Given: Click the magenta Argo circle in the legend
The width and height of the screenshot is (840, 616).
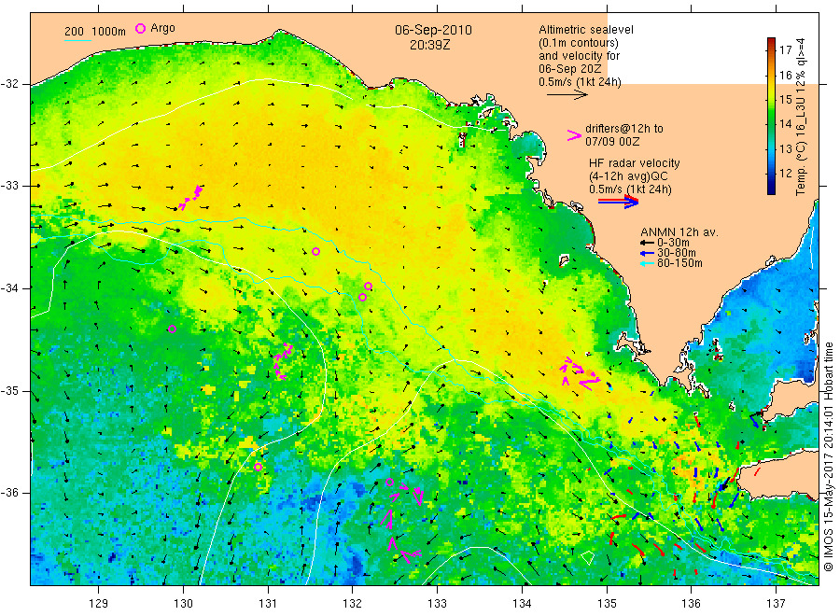Looking at the screenshot, I should [140, 28].
